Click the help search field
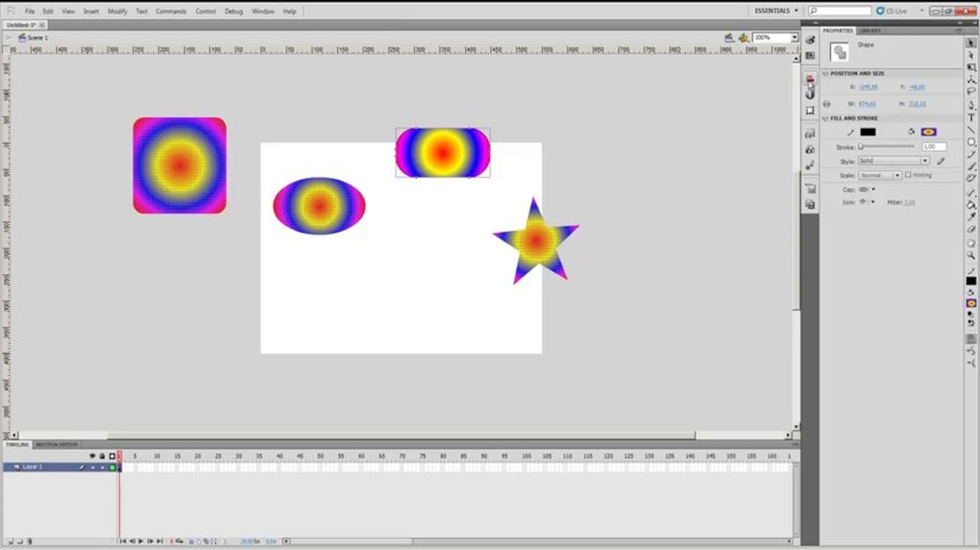Image resolution: width=980 pixels, height=550 pixels. [841, 11]
